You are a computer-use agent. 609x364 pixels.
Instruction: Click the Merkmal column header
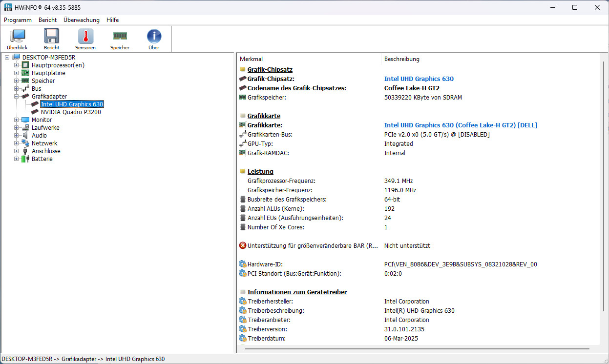pyautogui.click(x=309, y=59)
